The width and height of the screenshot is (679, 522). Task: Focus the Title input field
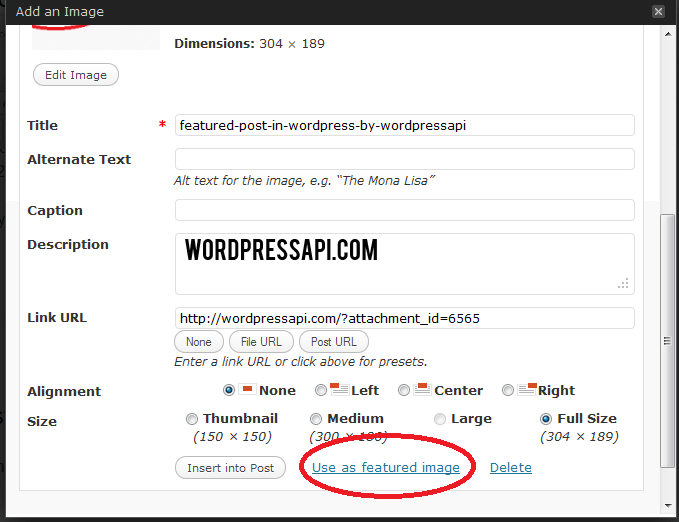click(x=404, y=125)
